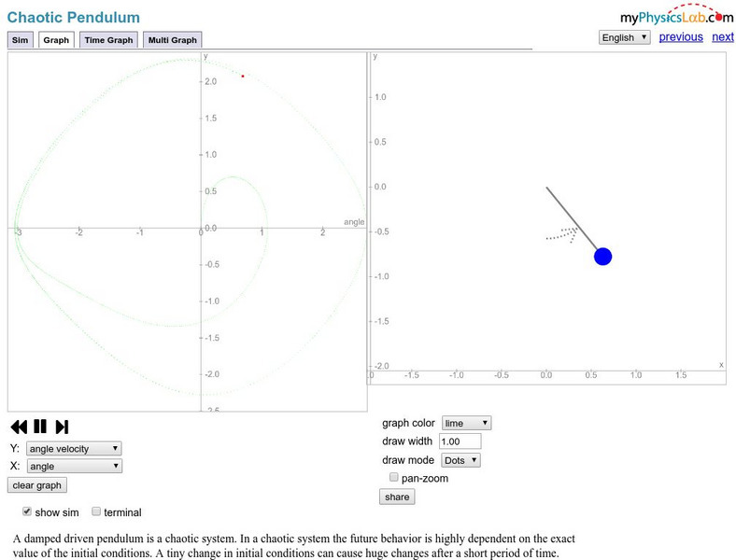Click the 2.0 tick label on graph y-axis

(211, 81)
